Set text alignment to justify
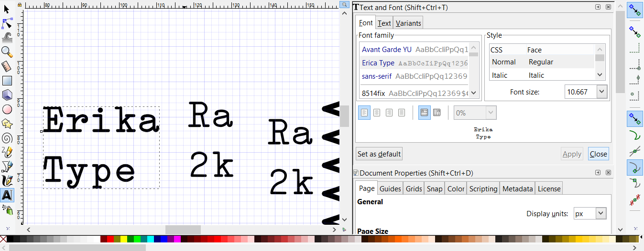 click(x=402, y=113)
